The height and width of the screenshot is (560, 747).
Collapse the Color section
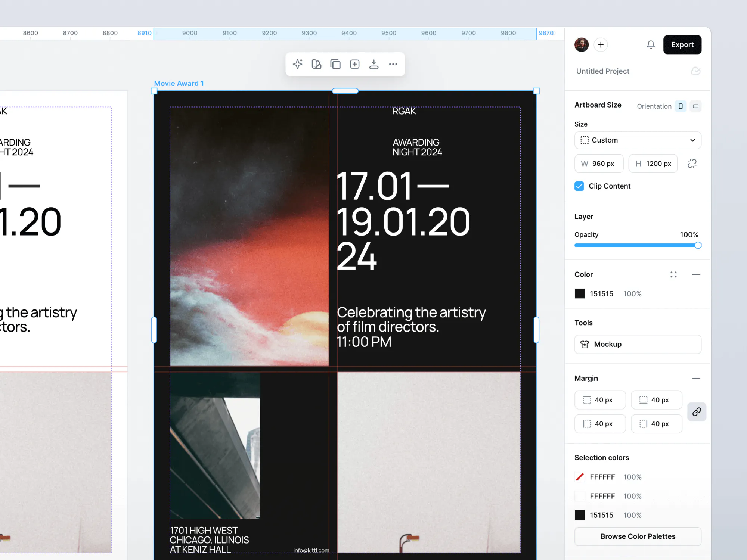click(x=696, y=274)
